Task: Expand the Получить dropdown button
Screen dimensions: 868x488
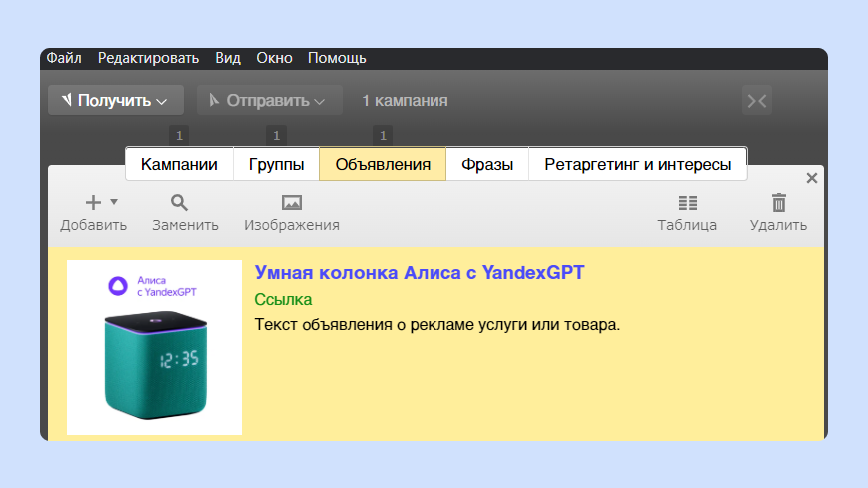Action: (116, 100)
